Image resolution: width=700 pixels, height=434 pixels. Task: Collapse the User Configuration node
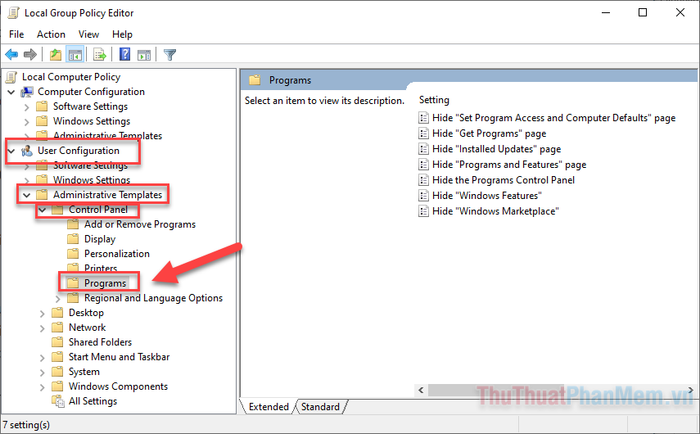point(12,151)
